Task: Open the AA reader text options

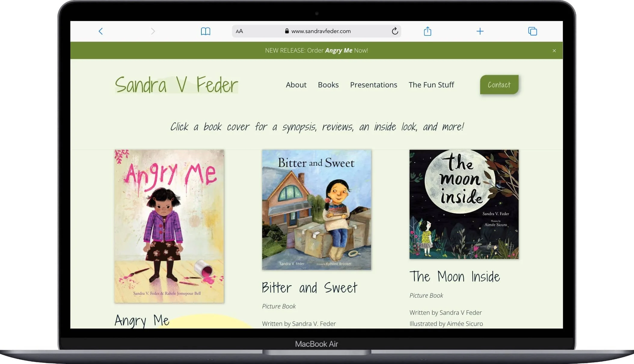Action: click(x=239, y=31)
